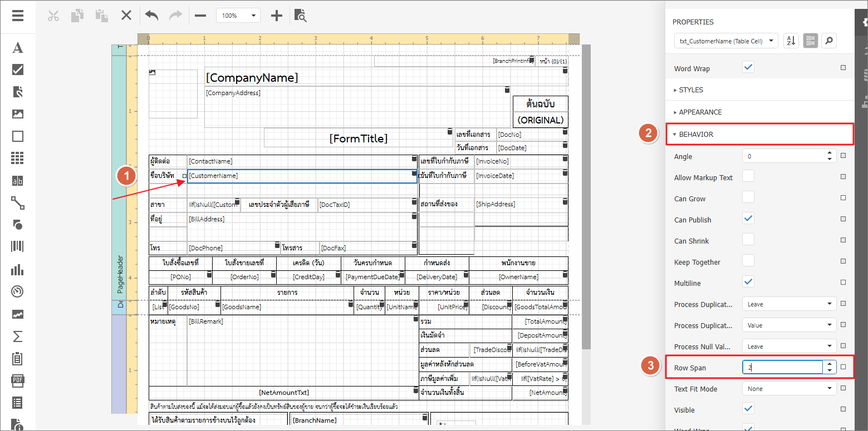Enable Allow Markup Text checkbox
The image size is (868, 431).
[x=748, y=176]
